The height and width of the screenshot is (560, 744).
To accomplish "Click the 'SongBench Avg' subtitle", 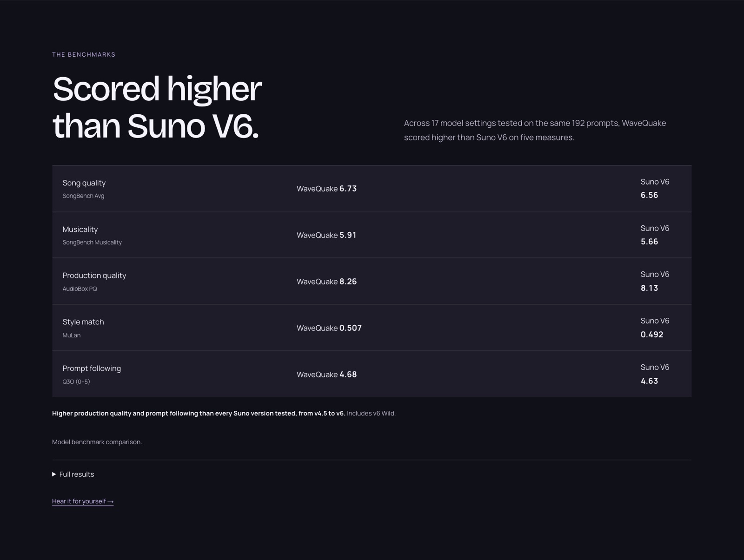I will 83,196.
